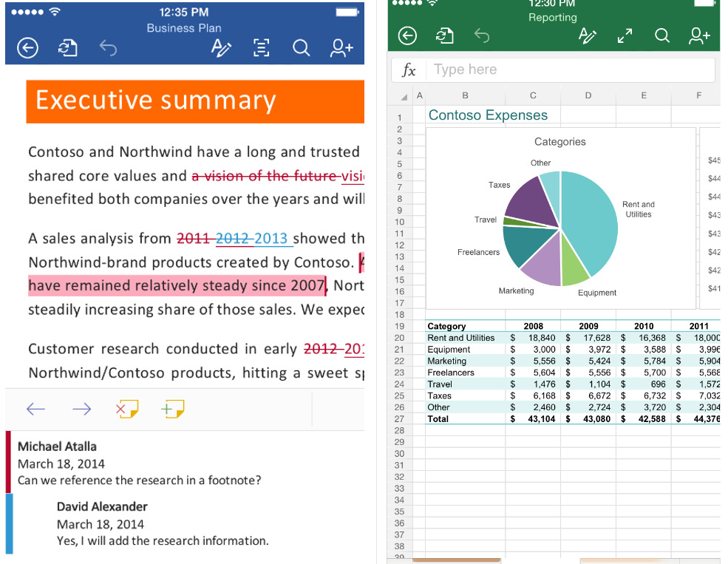Select the Contoso Expenses title cell

coord(489,115)
